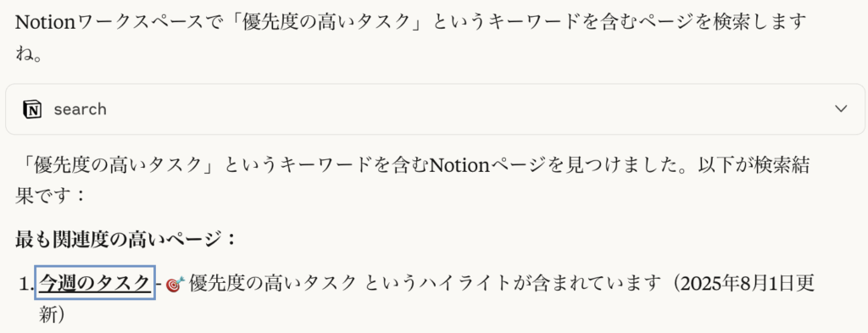Open the 今週のタスク page link
The width and height of the screenshot is (868, 333).
point(95,284)
